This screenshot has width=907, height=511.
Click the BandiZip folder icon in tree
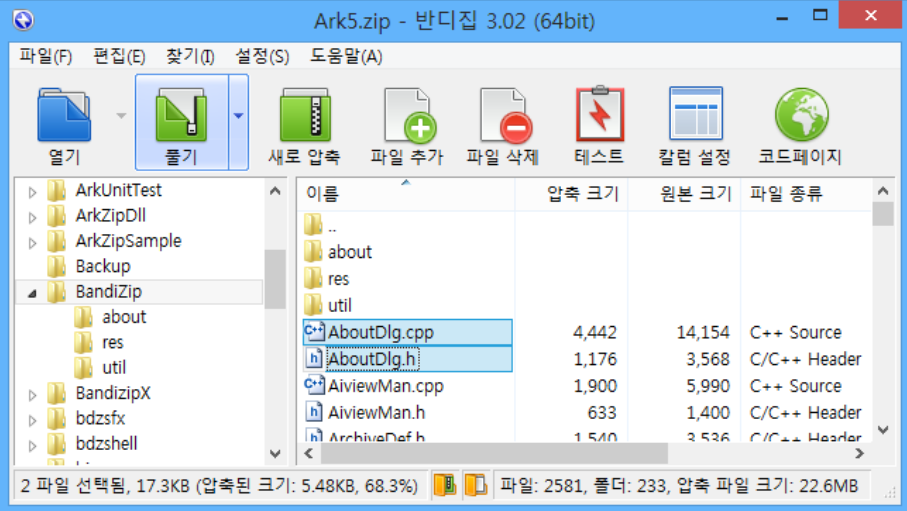click(x=57, y=292)
